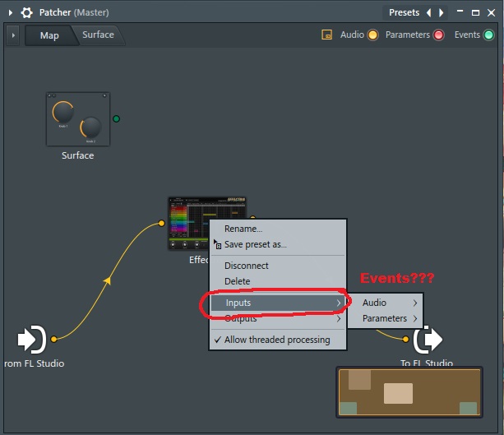504x435 pixels.
Task: Select previous preset arrow
Action: (x=429, y=12)
